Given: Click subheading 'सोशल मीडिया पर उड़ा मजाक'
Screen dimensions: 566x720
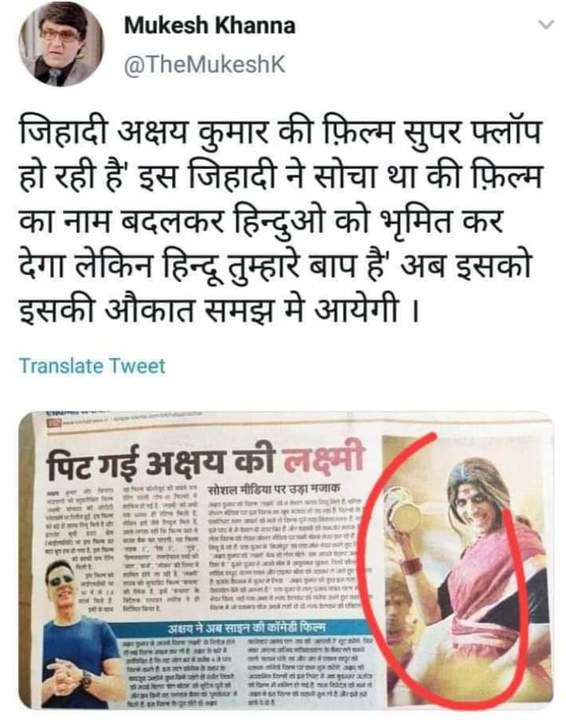Looking at the screenshot, I should click(x=273, y=489).
